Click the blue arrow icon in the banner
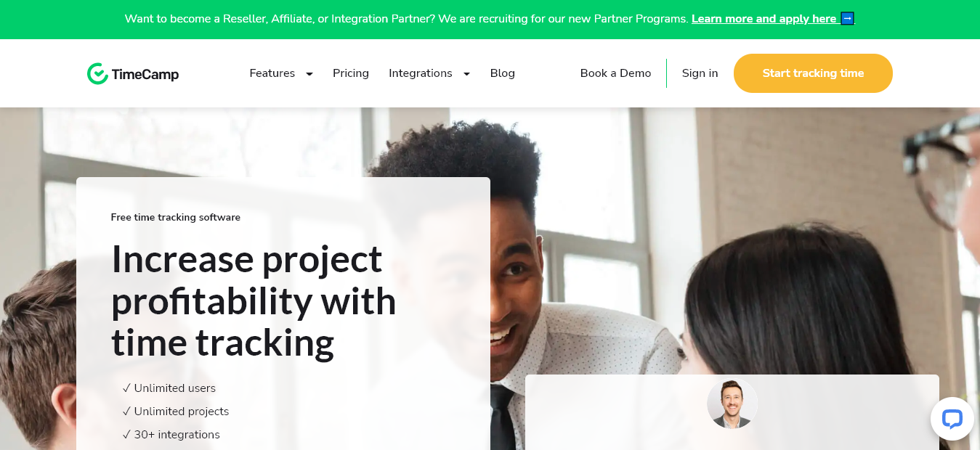 pos(847,19)
